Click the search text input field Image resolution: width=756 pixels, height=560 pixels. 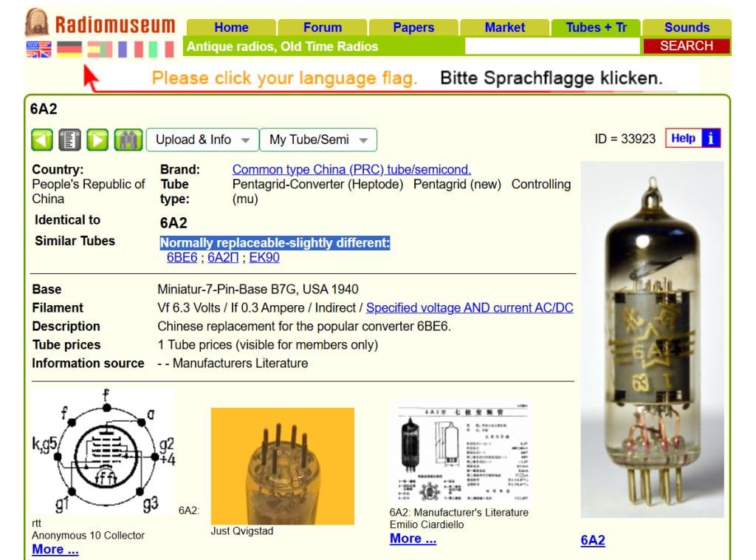click(x=552, y=46)
